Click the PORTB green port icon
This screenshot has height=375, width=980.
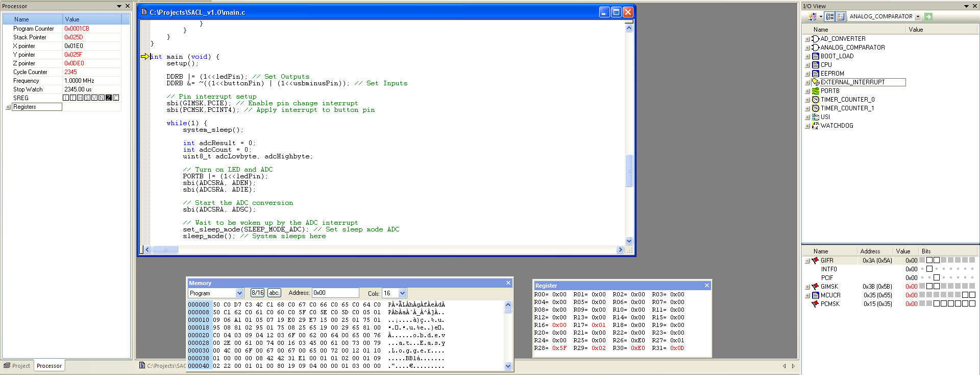(816, 91)
